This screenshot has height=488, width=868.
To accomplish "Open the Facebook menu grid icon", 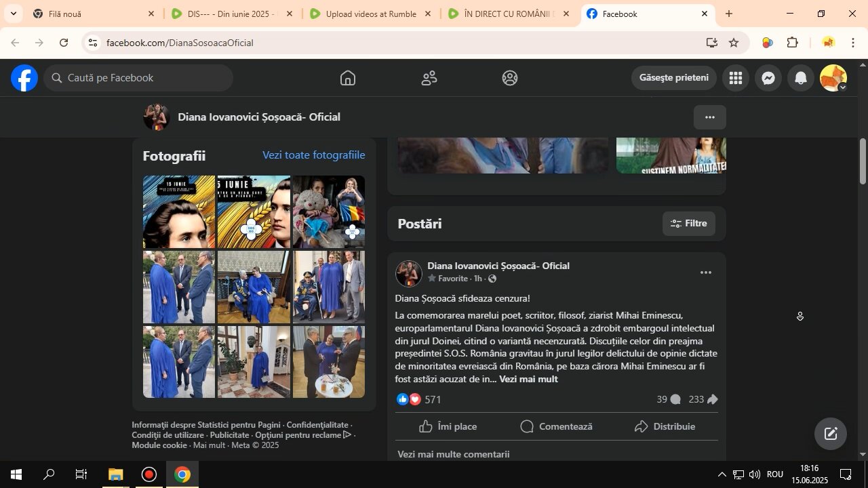I will 736,78.
